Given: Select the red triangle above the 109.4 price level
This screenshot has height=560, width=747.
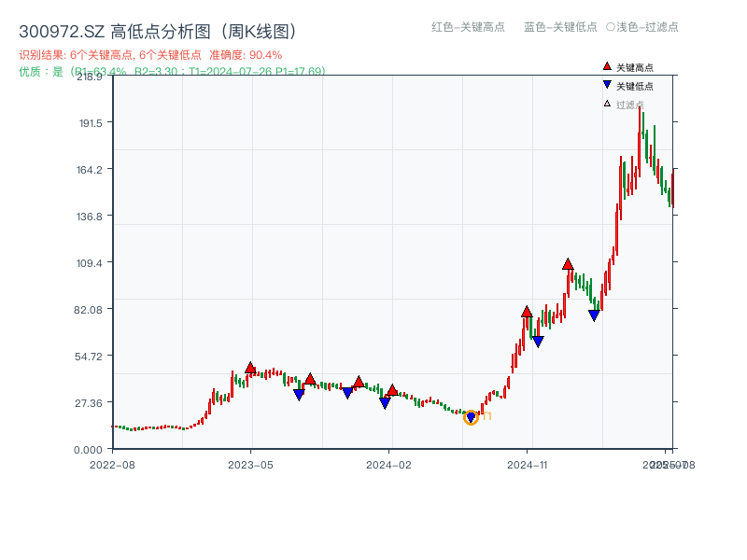Looking at the screenshot, I should click(x=567, y=264).
